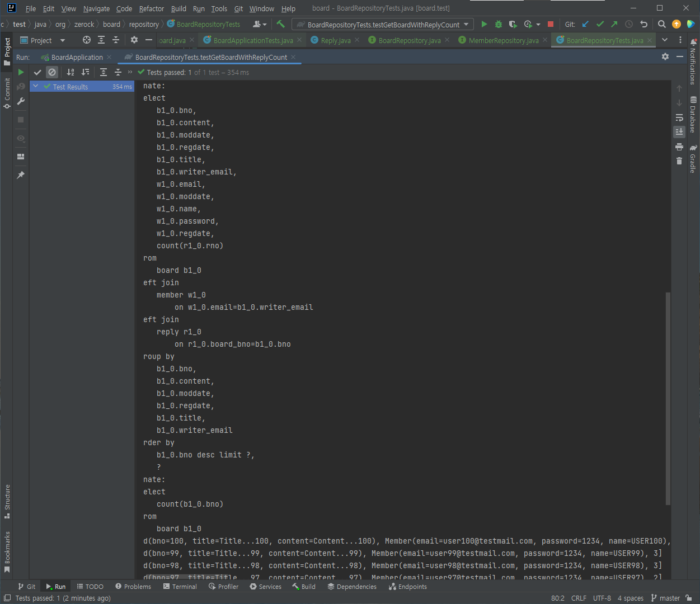Open the Notifications side panel
The image size is (700, 604).
(693, 62)
